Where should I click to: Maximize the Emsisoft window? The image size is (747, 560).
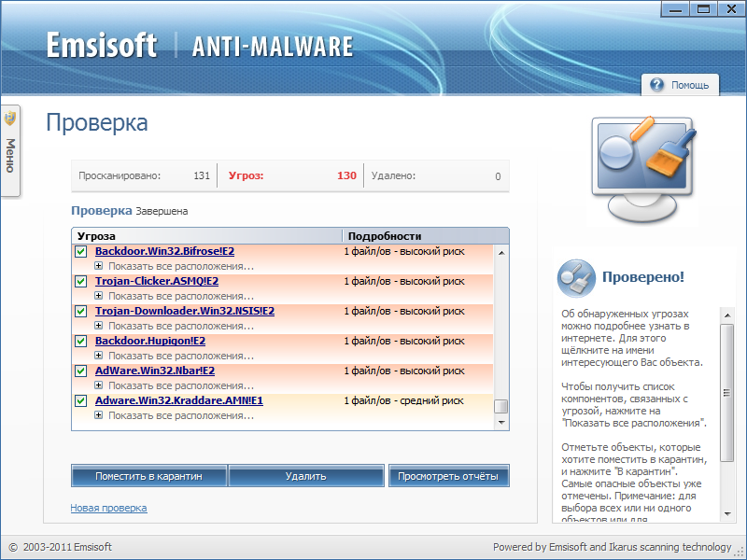(x=703, y=9)
